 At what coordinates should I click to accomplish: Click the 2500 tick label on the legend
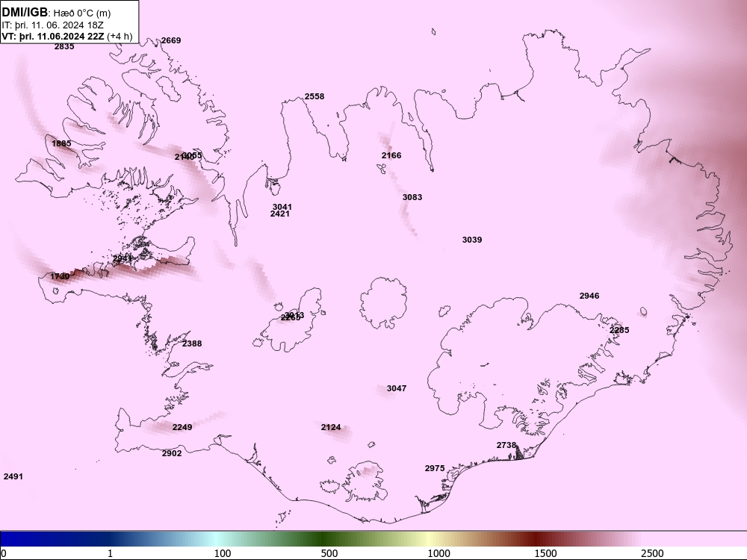tap(652, 553)
